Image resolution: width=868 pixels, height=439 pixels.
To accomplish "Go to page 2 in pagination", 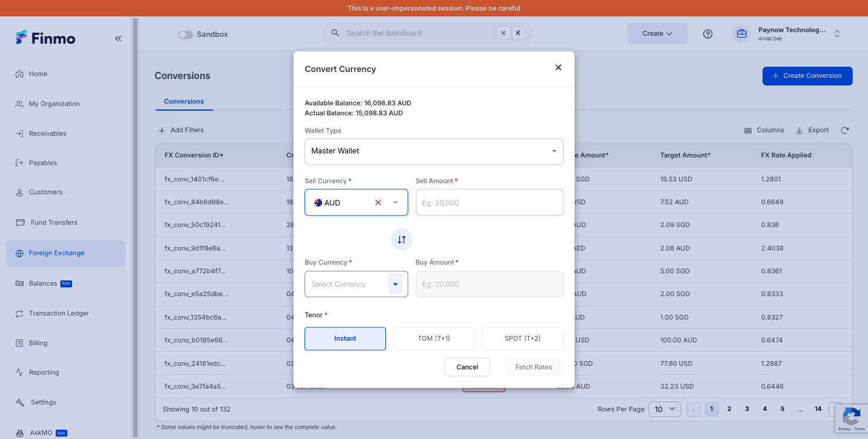I will [x=729, y=409].
